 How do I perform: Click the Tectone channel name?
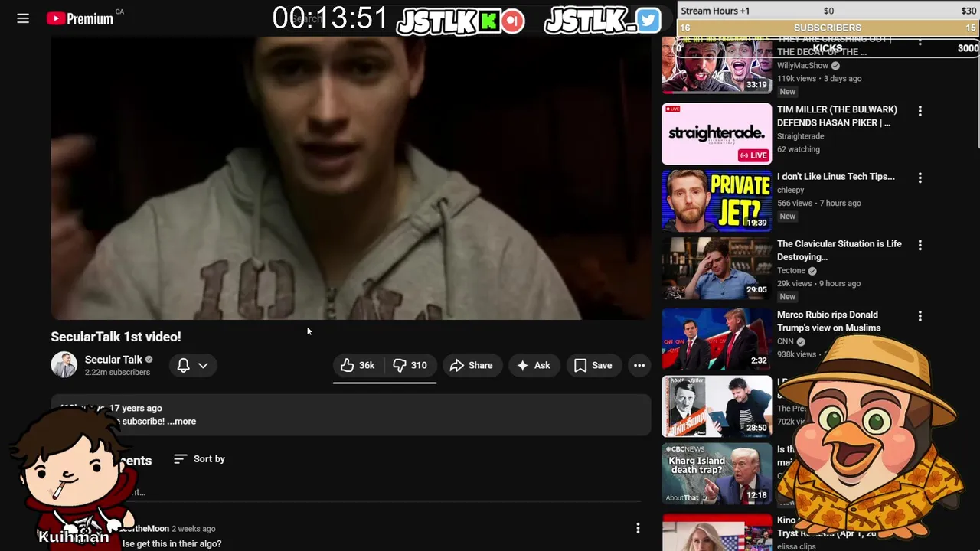(792, 270)
